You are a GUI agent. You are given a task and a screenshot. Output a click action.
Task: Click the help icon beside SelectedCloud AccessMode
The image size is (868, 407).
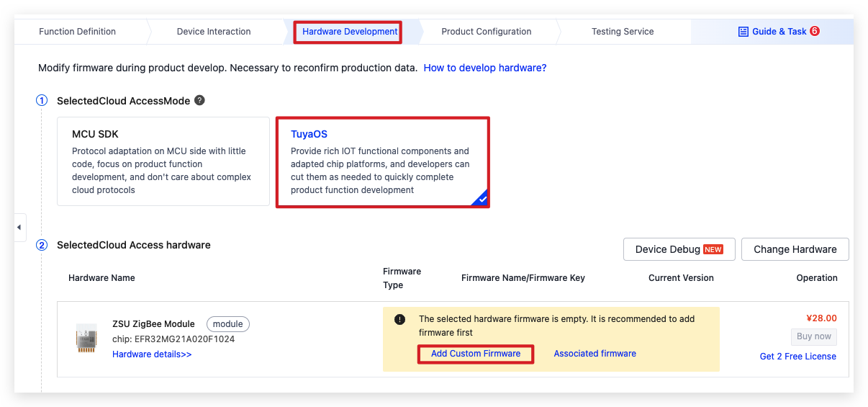click(199, 100)
